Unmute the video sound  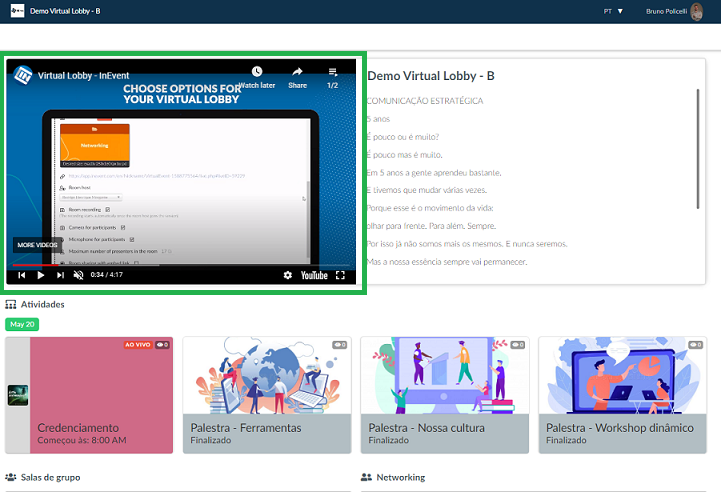[x=79, y=275]
